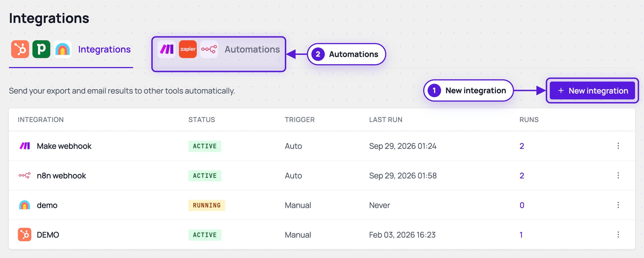Click the n8n icon in the Automations tab
Viewport: 644px width, 258px height.
tap(209, 49)
